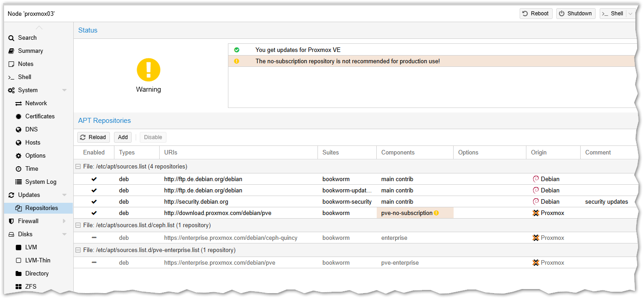Click the Search magnifier icon in sidebar

pos(11,38)
